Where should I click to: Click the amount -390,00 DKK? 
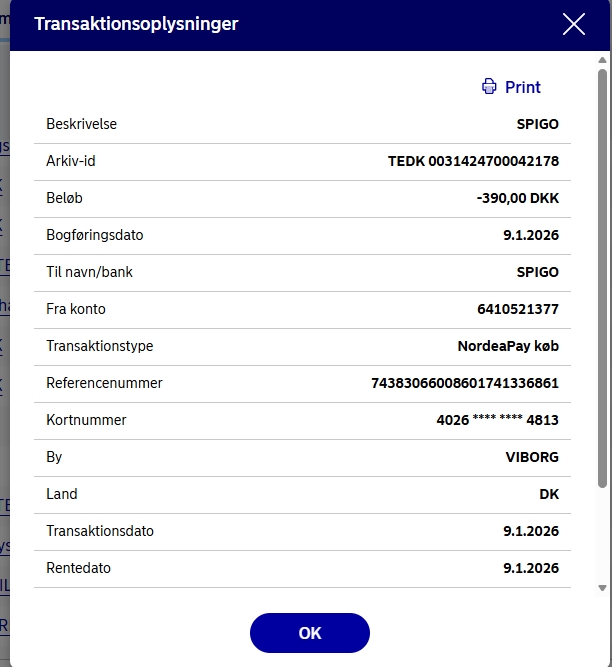517,198
